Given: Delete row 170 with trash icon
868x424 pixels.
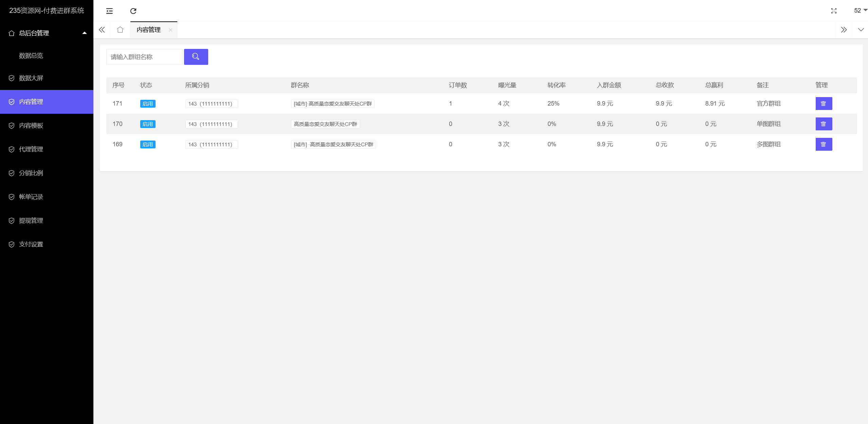Looking at the screenshot, I should click(x=824, y=124).
